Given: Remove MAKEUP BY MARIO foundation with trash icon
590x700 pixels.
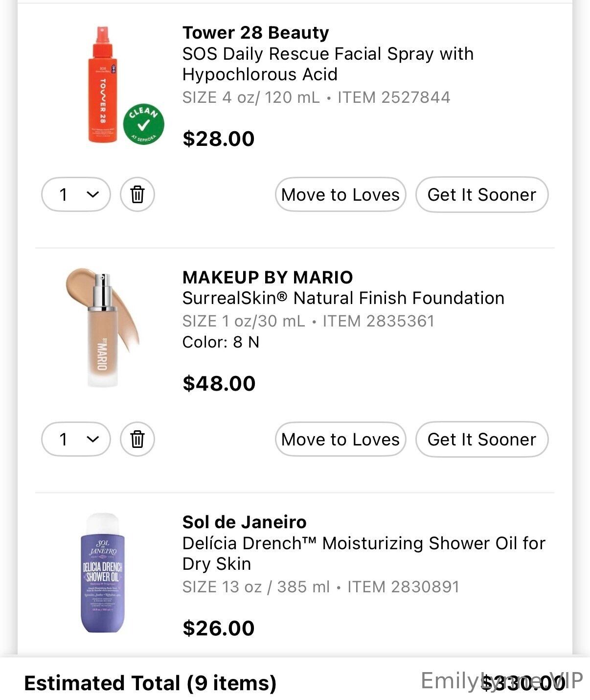Looking at the screenshot, I should pyautogui.click(x=137, y=439).
